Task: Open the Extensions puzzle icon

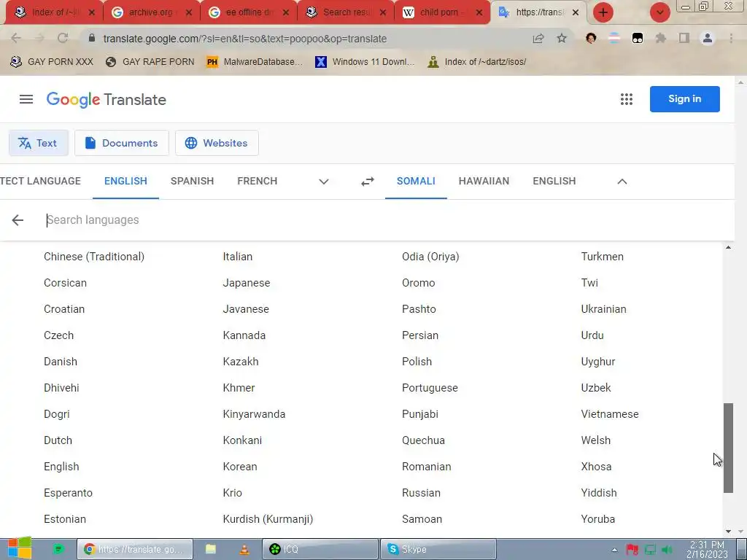Action: tap(661, 38)
